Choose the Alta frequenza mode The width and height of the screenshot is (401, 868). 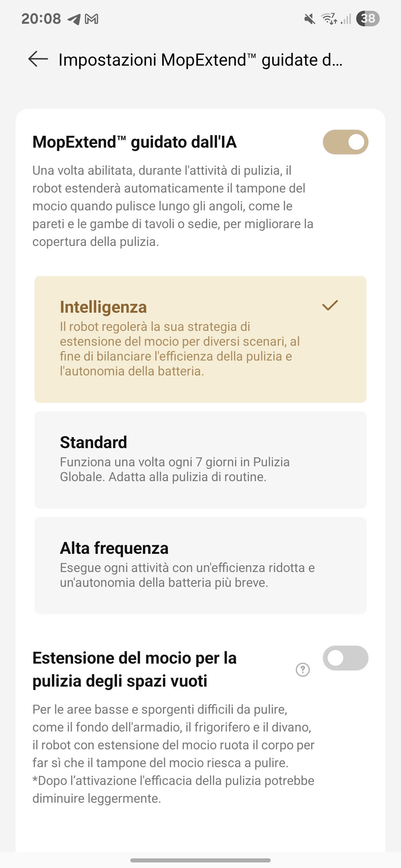tap(200, 566)
